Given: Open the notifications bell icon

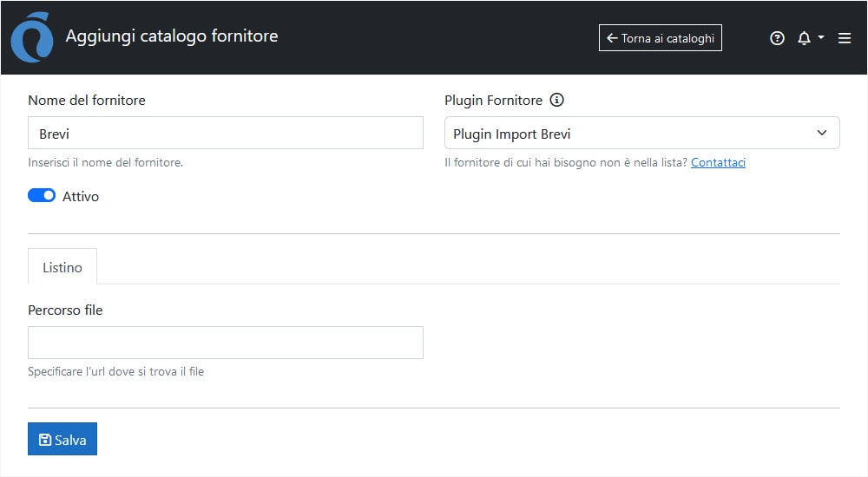Looking at the screenshot, I should pos(804,38).
